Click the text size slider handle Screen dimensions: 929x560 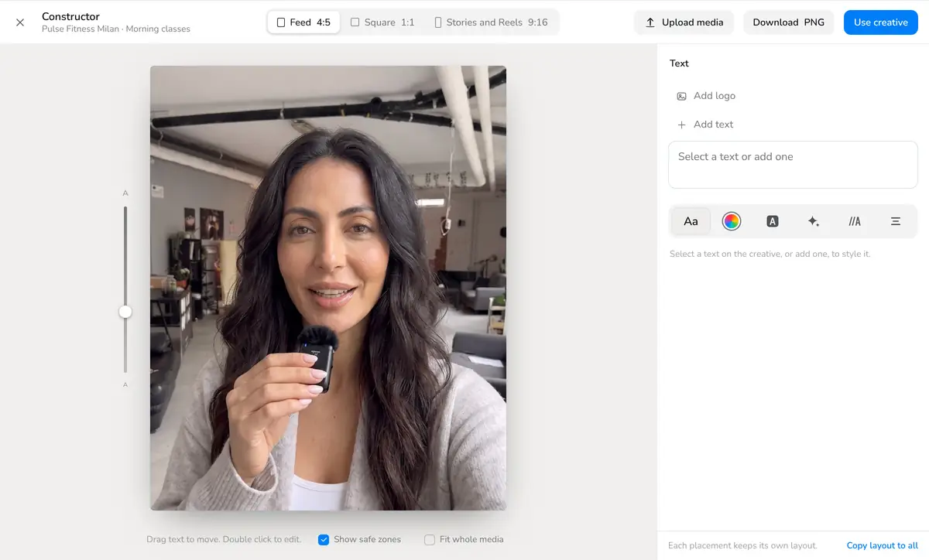125,312
